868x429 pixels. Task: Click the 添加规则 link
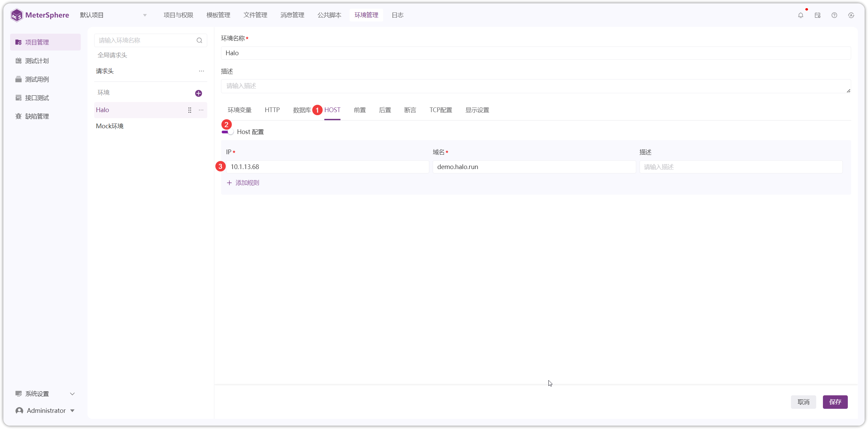pyautogui.click(x=243, y=183)
